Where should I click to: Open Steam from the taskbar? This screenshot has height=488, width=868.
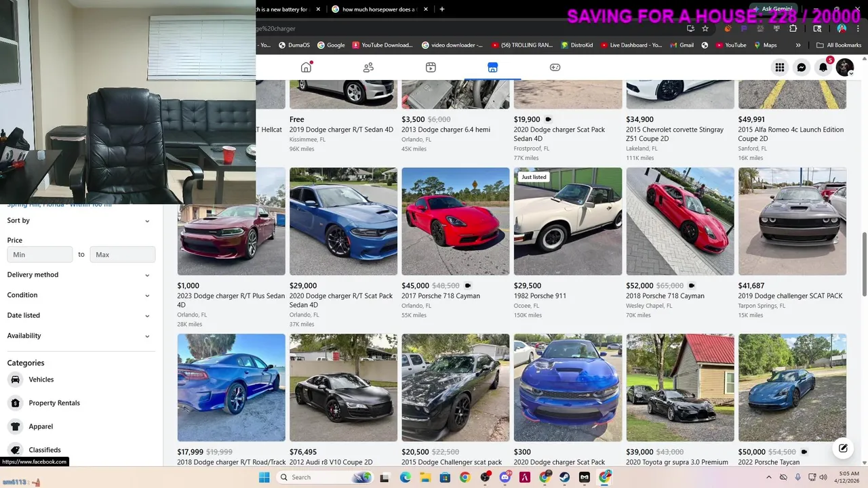(564, 477)
